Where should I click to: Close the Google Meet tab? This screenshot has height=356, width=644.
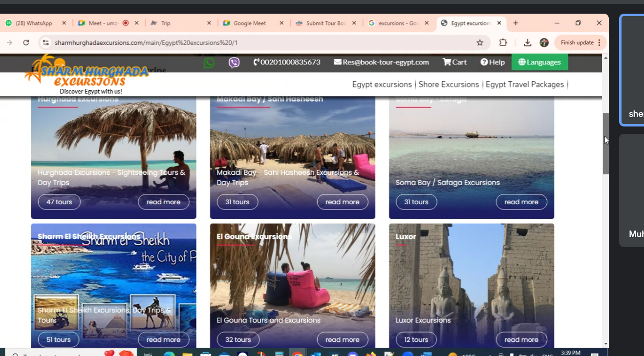(x=282, y=23)
